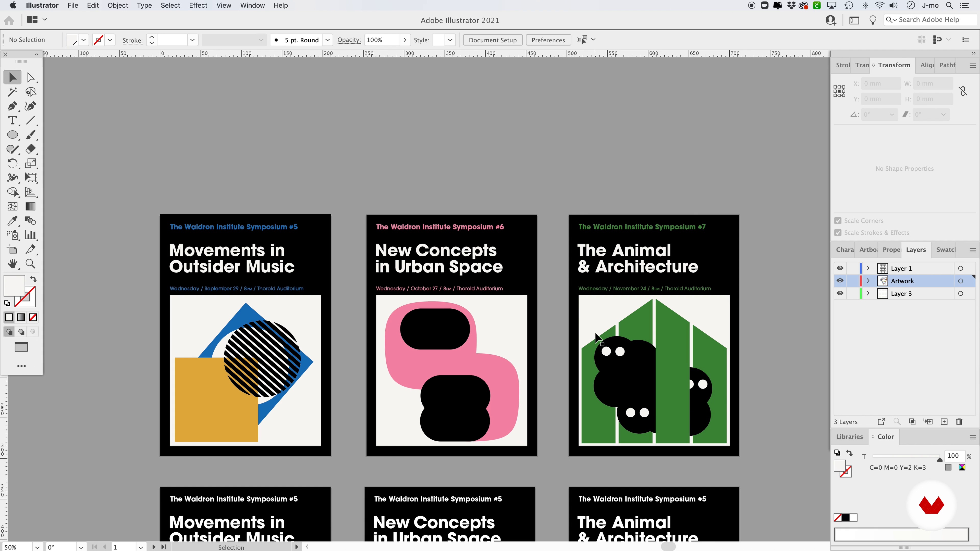Select the Hand tool
The height and width of the screenshot is (551, 980).
click(13, 264)
